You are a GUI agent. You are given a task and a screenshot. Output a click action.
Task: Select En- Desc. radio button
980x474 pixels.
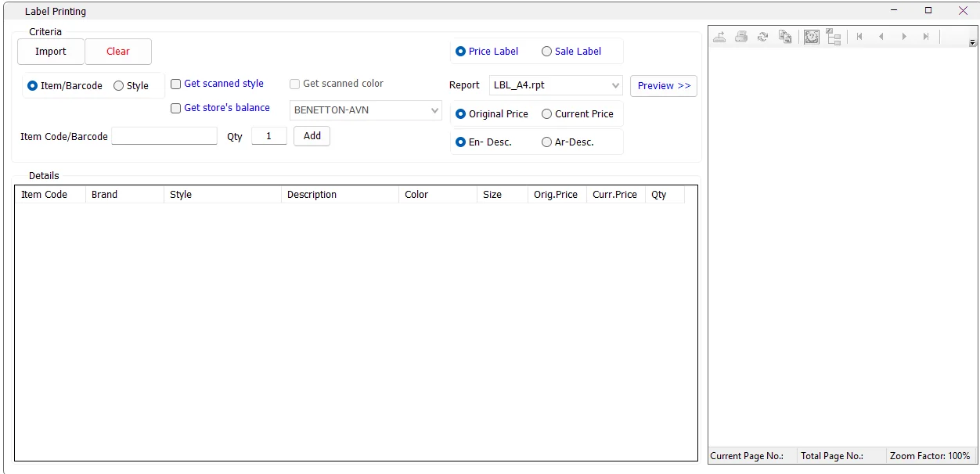[x=484, y=142]
